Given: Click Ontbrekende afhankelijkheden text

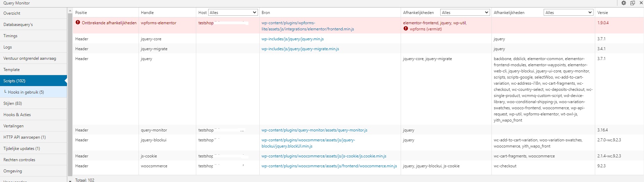Looking at the screenshot, I should coord(109,23).
